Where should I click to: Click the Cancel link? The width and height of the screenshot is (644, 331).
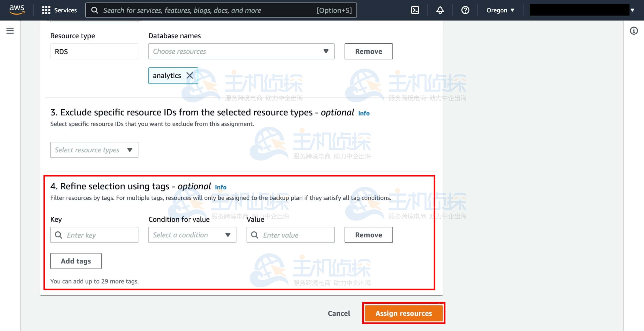click(339, 313)
